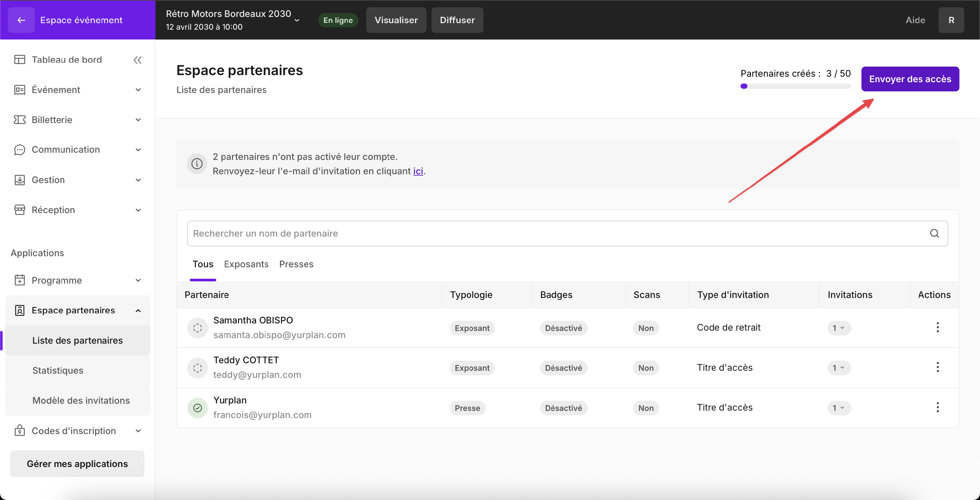Image resolution: width=980 pixels, height=500 pixels.
Task: Click the Envoyer des accès button
Action: 910,79
